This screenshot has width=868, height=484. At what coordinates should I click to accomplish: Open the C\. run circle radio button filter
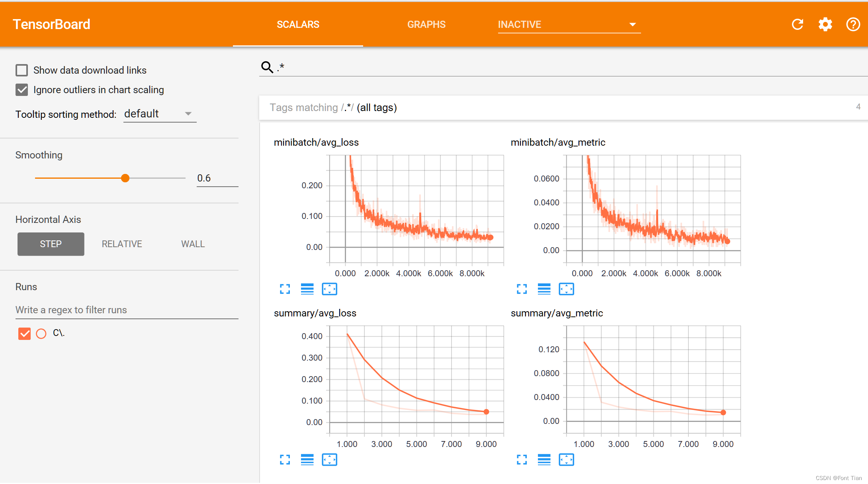point(41,333)
